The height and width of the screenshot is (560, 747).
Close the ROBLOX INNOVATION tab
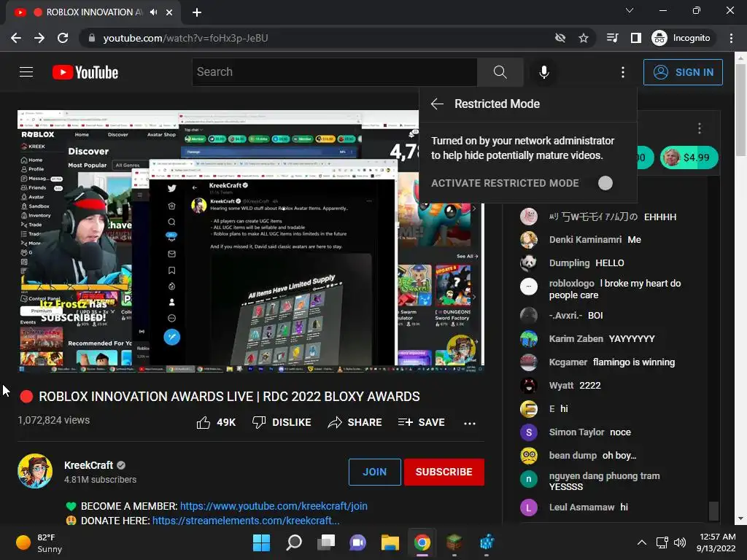click(x=169, y=12)
